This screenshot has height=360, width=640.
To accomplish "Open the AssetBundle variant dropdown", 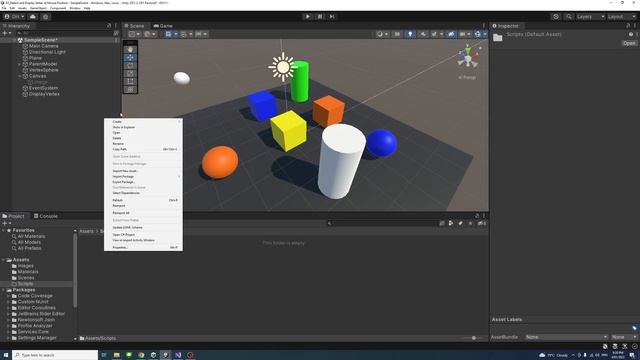I will click(624, 337).
